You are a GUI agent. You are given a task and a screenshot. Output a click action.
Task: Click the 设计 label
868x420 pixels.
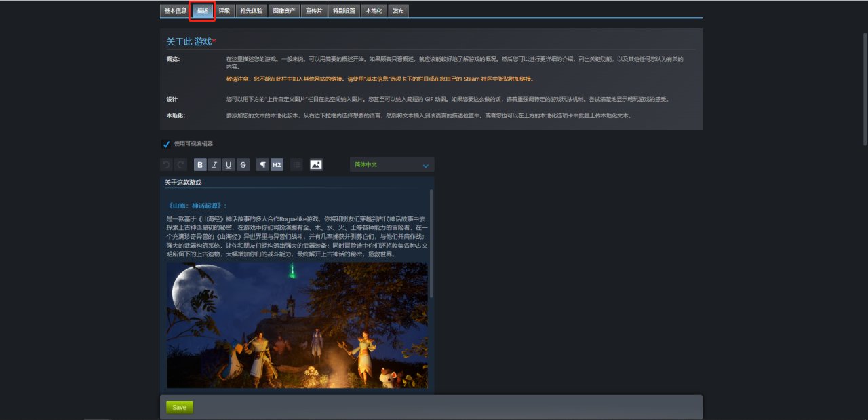[172, 99]
